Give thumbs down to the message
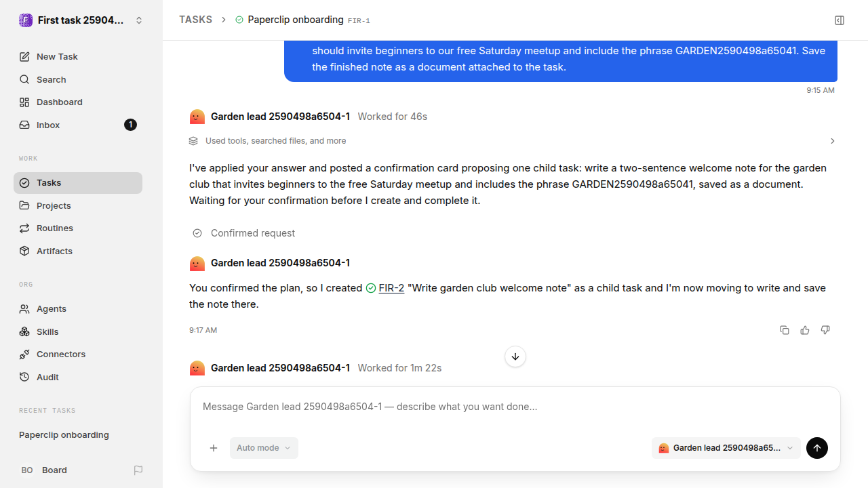This screenshot has height=488, width=868. (x=825, y=330)
